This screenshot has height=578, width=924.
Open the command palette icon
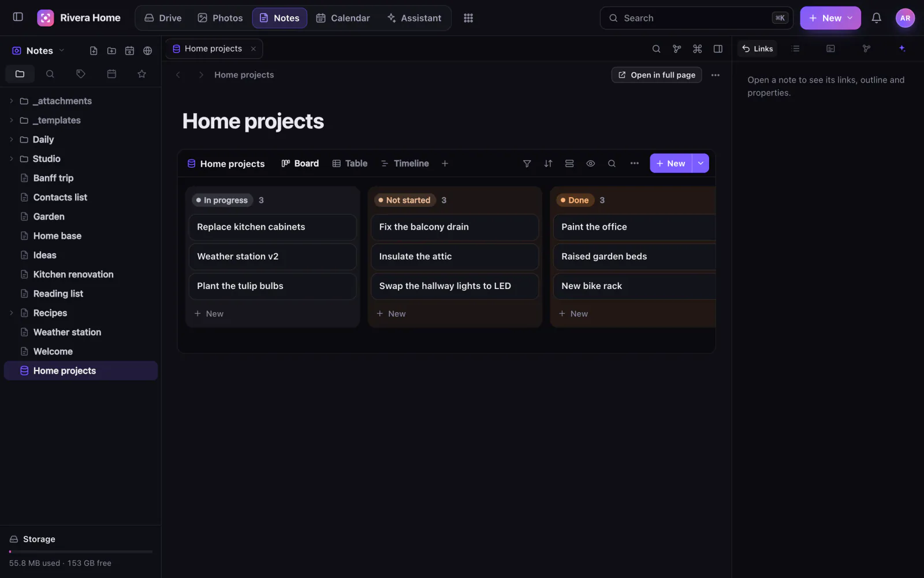click(x=698, y=49)
